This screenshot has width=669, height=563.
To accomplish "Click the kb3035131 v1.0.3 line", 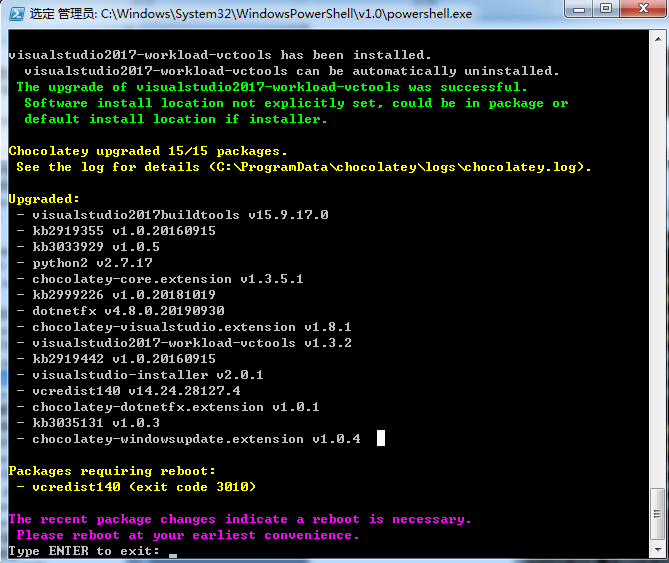I will pos(88,423).
